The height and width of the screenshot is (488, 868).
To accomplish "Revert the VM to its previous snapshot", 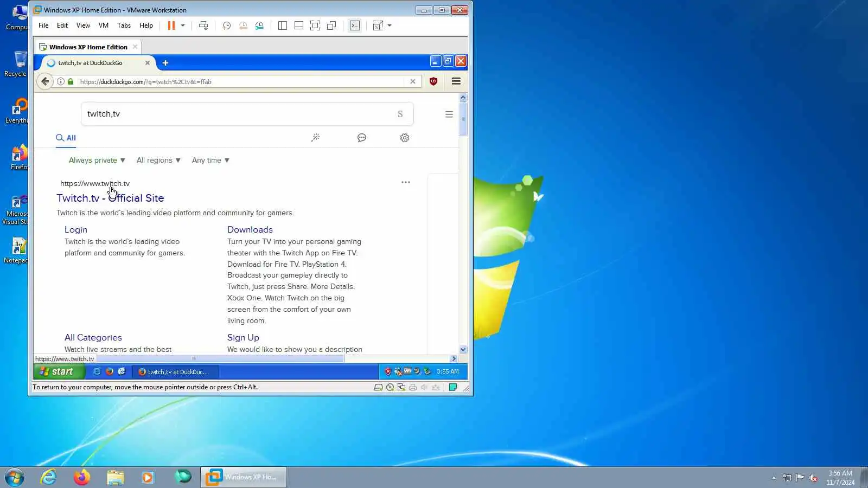I will tap(243, 25).
